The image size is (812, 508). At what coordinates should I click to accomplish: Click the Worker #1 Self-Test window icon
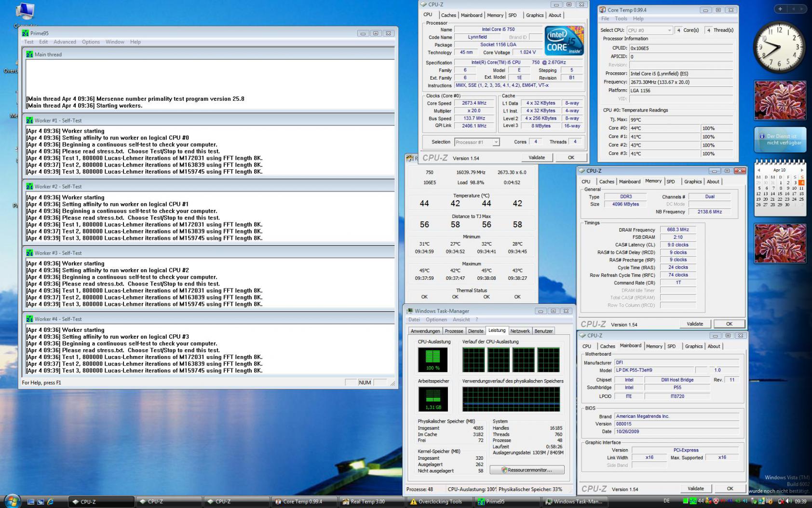tap(29, 121)
